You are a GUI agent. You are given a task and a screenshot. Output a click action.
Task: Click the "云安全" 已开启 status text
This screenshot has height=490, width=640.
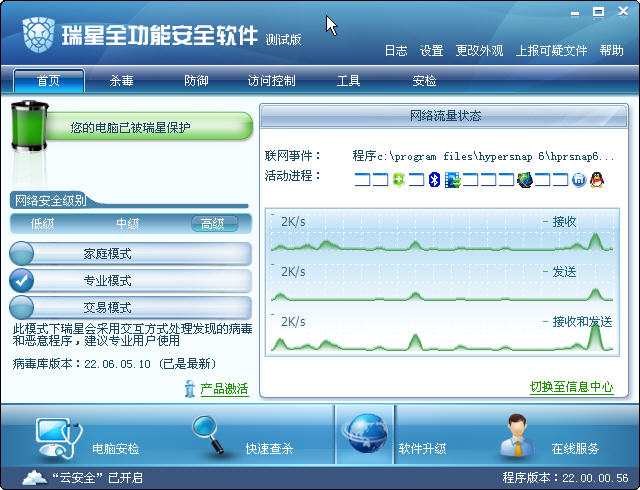[x=98, y=477]
